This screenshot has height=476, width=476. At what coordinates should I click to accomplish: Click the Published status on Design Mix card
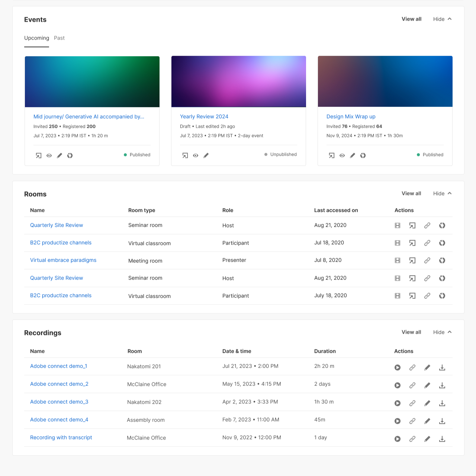click(x=430, y=155)
